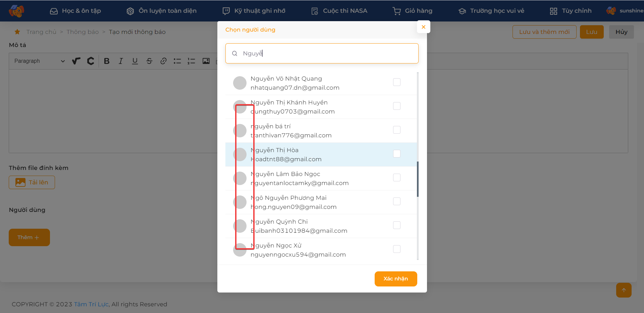Open the Tâm Trí Lực footer link
Image resolution: width=644 pixels, height=313 pixels.
91,304
